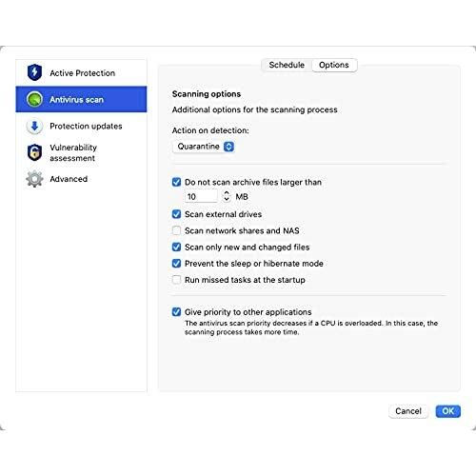Go to the Protection updates section

81,126
